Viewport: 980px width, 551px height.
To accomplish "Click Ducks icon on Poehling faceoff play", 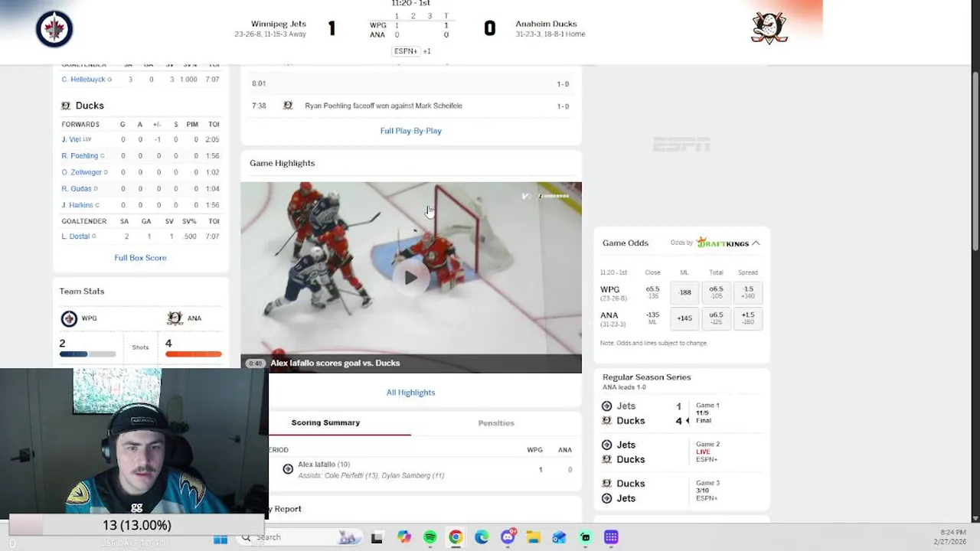I will [288, 106].
